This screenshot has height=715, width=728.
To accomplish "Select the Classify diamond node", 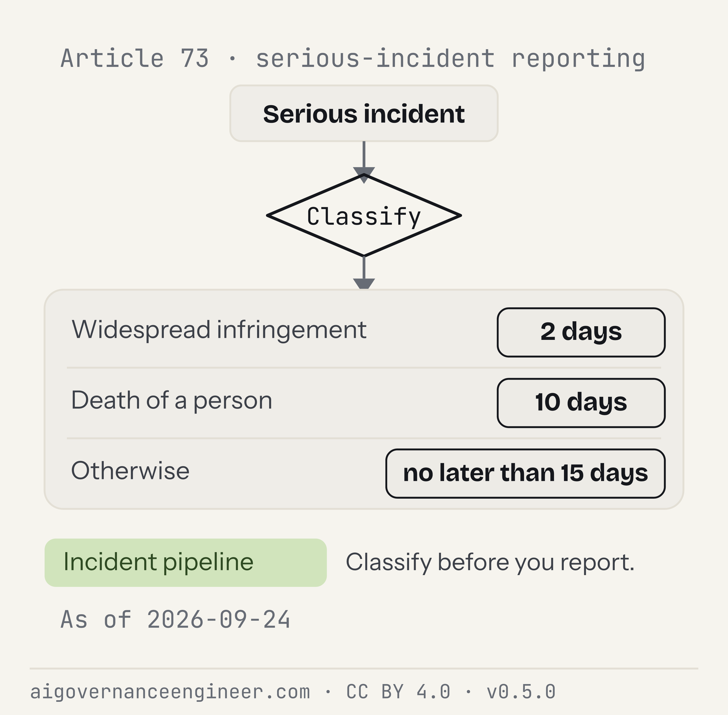I will click(364, 216).
